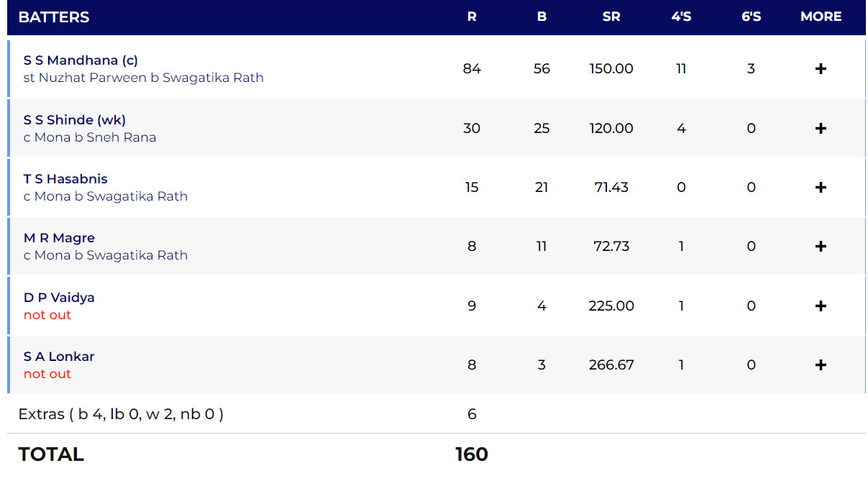Screen dimensions: 868x481
Task: Click S S Mandhana (c) player name
Action: [x=81, y=61]
